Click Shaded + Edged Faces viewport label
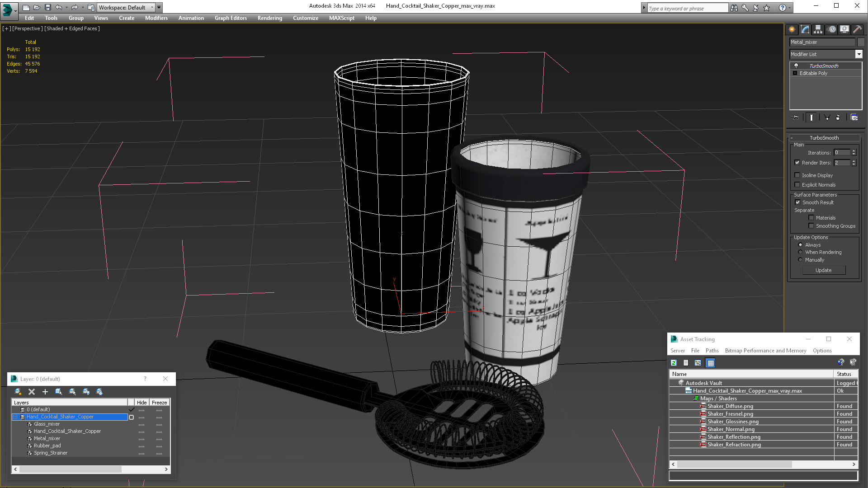868x488 pixels. click(x=72, y=28)
